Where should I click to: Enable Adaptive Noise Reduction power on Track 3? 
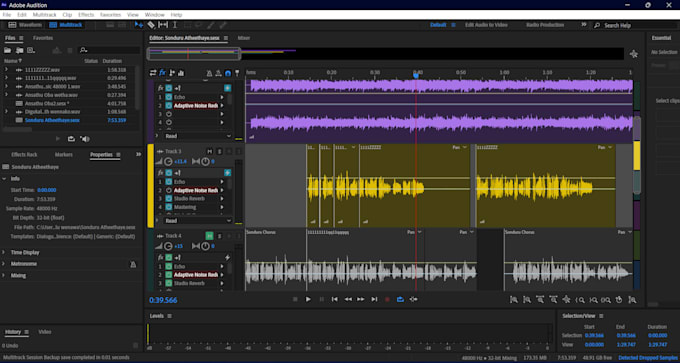(169, 190)
